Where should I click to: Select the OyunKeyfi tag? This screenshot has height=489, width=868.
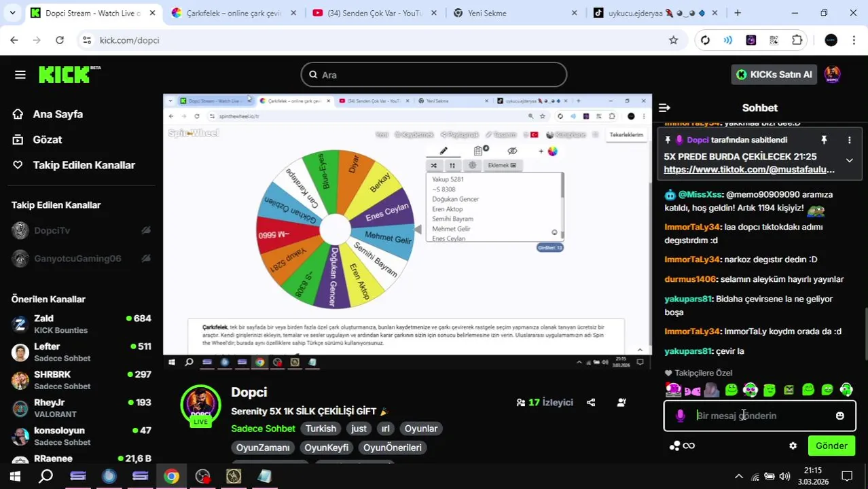tap(326, 448)
